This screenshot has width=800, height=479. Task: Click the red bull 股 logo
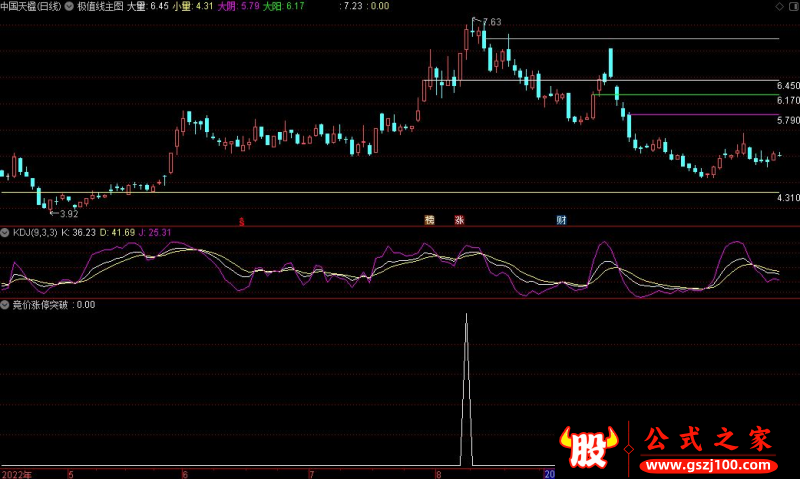pyautogui.click(x=592, y=448)
